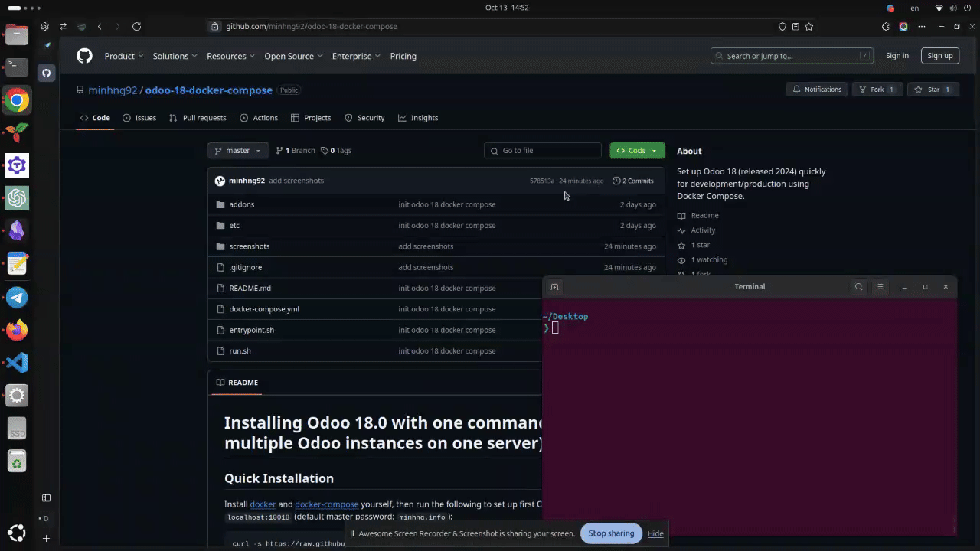Expand the Open Source menu
This screenshot has height=551, width=980.
(293, 56)
